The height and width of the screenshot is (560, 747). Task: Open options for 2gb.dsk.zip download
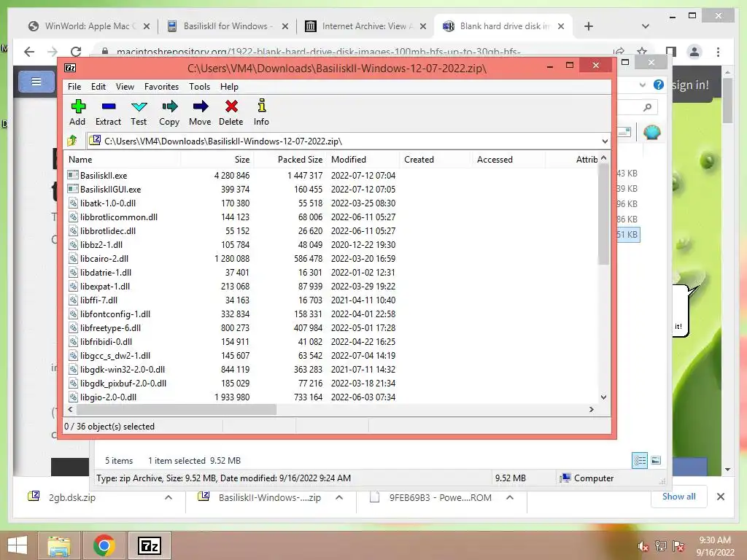click(x=169, y=497)
